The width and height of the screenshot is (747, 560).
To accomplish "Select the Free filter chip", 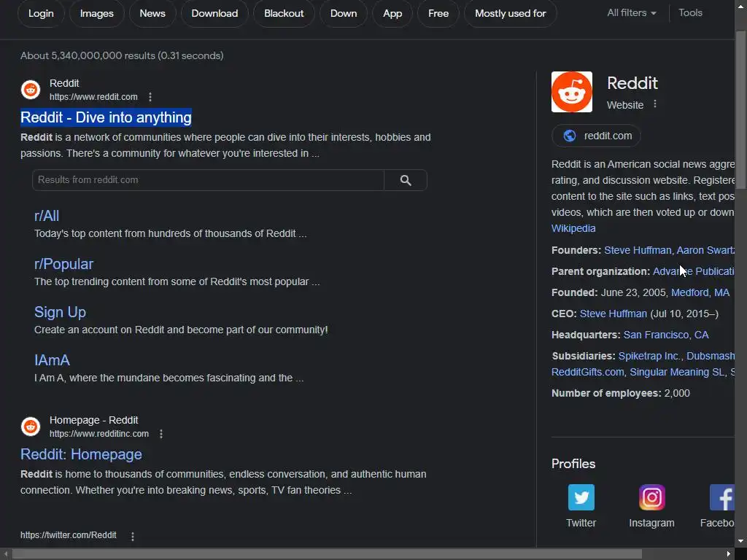I will [438, 13].
